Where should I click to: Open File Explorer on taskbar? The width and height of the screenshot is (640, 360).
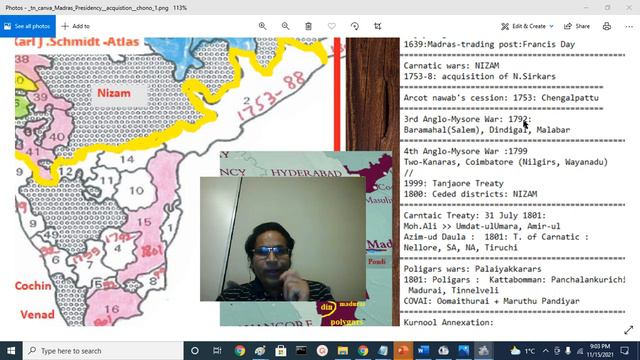(x=342, y=351)
